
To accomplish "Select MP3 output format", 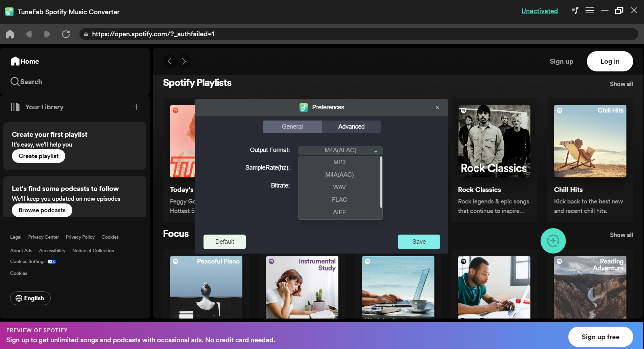I will pos(339,162).
